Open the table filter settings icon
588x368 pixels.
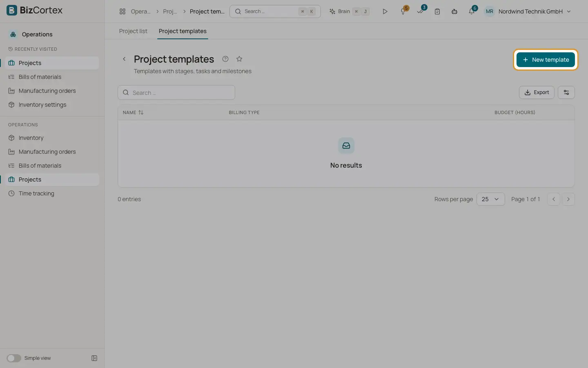coord(566,92)
